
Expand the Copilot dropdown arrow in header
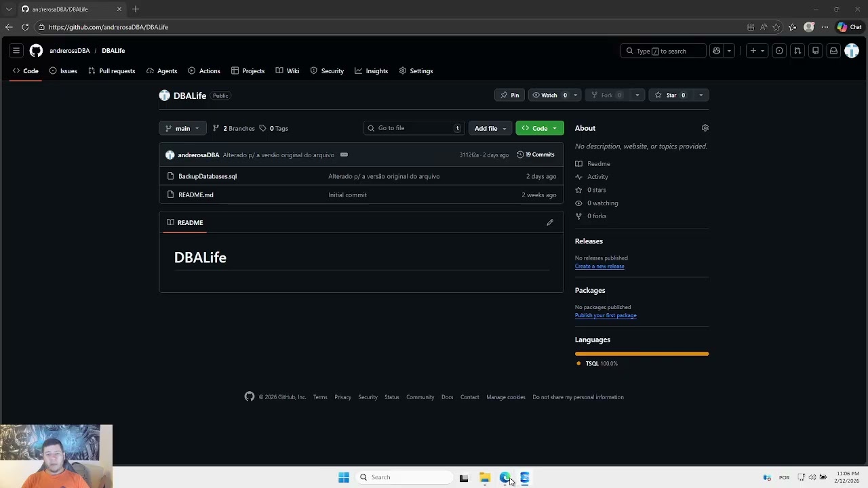point(729,51)
